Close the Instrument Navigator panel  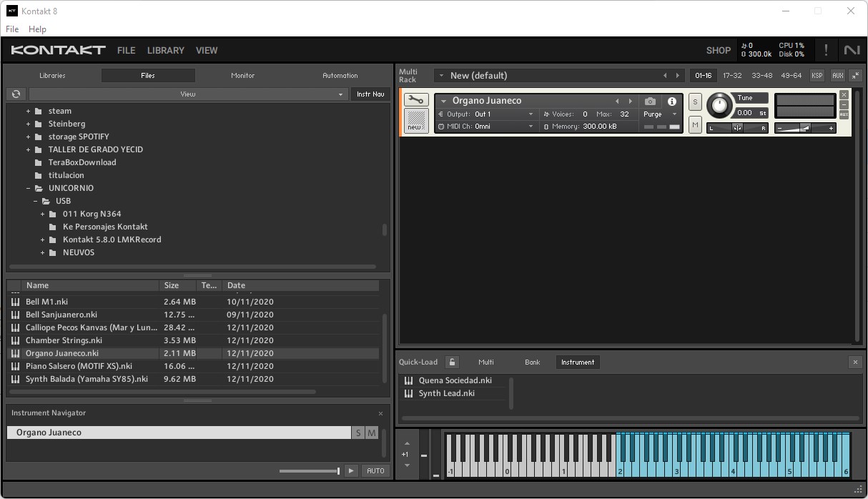pos(380,413)
